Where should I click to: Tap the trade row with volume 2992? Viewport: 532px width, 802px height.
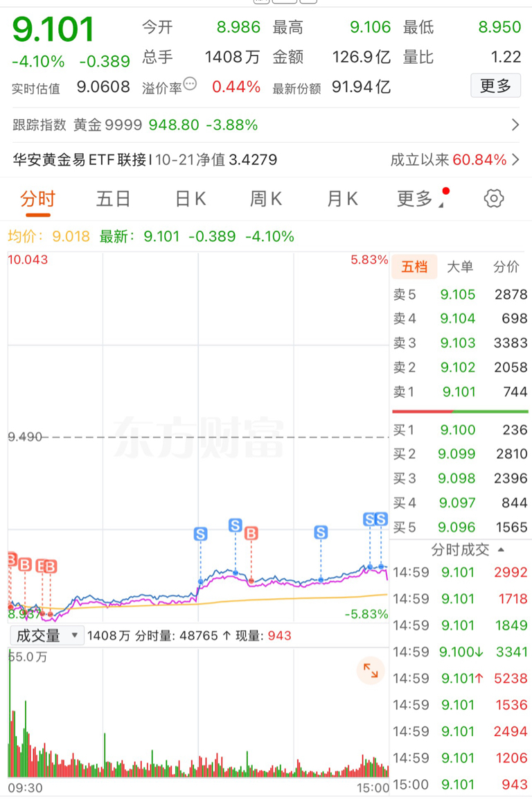tap(460, 572)
